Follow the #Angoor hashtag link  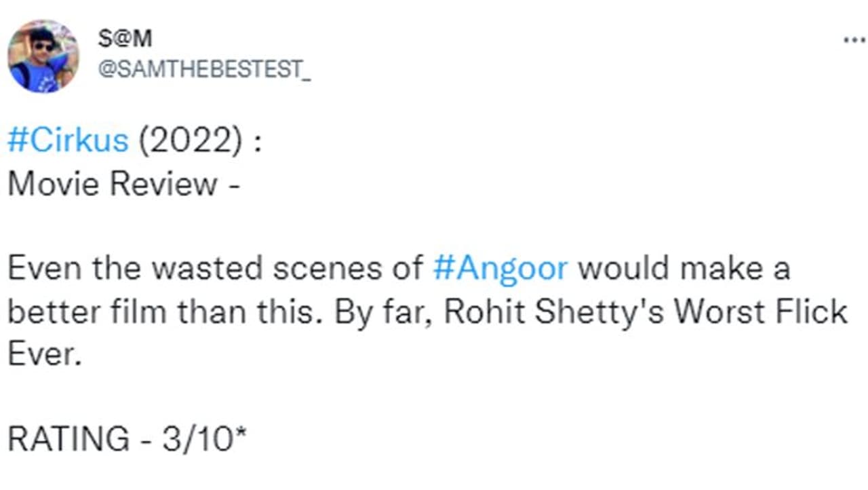click(500, 268)
